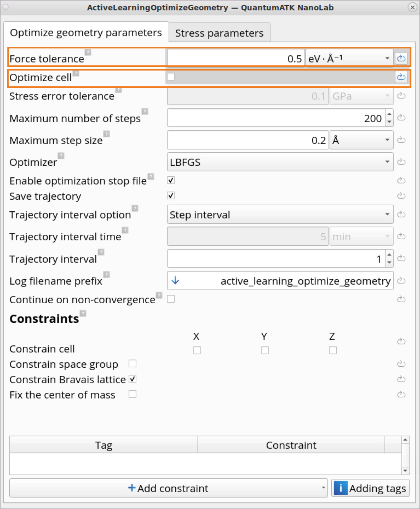Screen dimensions: 420x509
Task: Show help for Maximum step size
Action: 107,134
